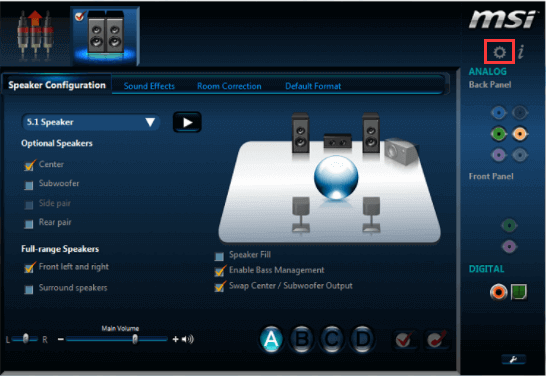This screenshot has width=546, height=376.
Task: Decrease volume with minus button
Action: coord(61,339)
